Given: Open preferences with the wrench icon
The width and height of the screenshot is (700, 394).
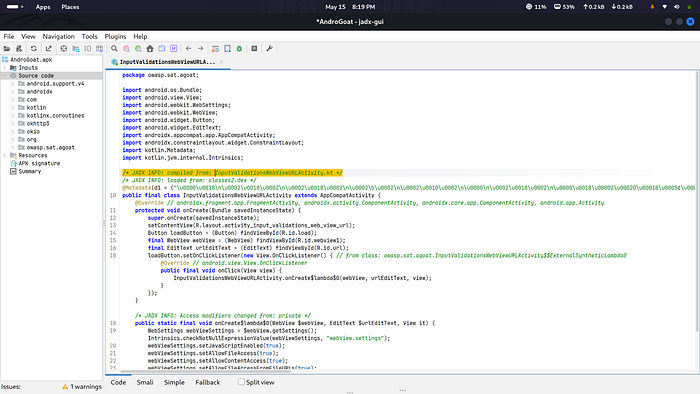Looking at the screenshot, I should pyautogui.click(x=269, y=49).
